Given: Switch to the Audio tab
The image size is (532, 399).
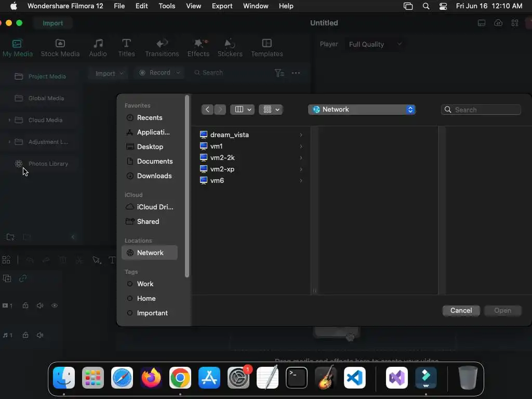Looking at the screenshot, I should [98, 48].
